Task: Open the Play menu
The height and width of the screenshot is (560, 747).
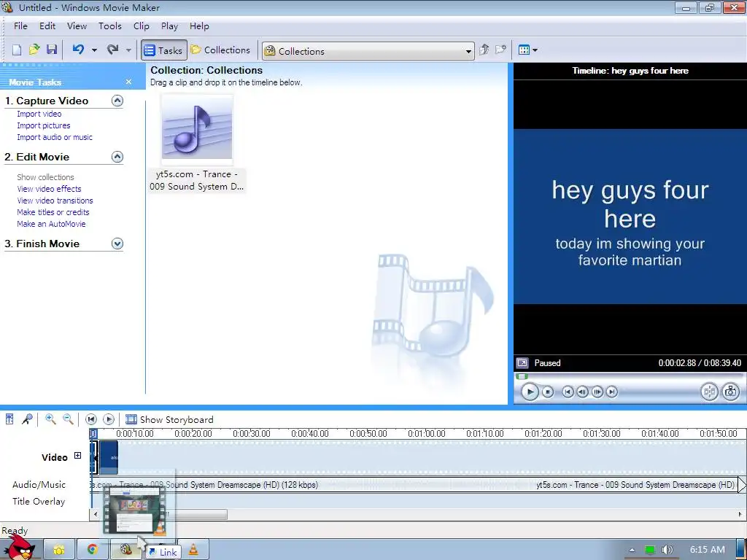Action: [169, 26]
